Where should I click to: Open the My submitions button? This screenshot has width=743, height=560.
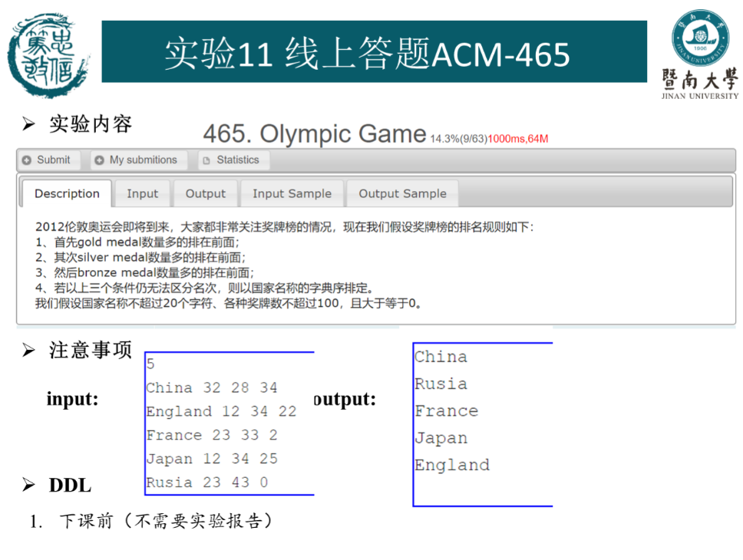pos(143,160)
